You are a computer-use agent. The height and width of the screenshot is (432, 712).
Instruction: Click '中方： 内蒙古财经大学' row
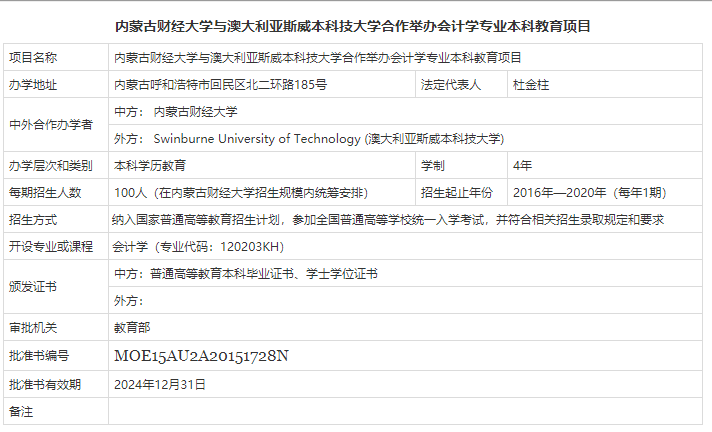405,111
